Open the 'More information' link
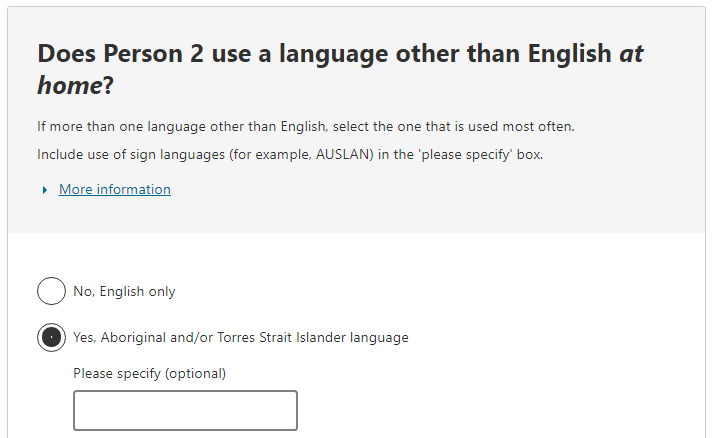Image resolution: width=712 pixels, height=438 pixels. 114,189
